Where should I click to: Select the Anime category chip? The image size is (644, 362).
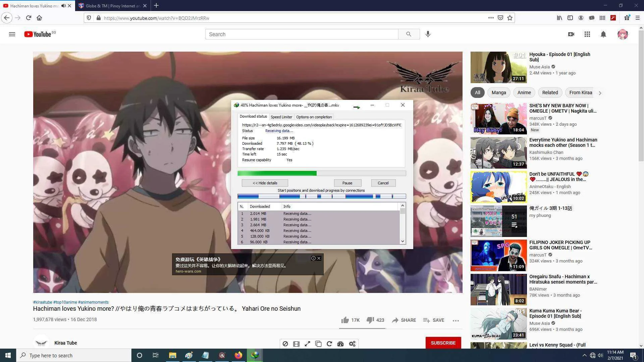point(524,93)
